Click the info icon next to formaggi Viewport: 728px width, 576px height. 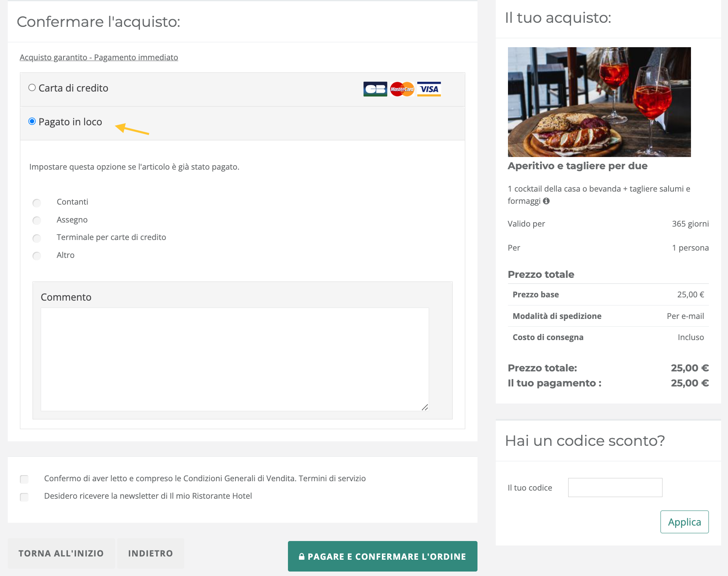546,201
